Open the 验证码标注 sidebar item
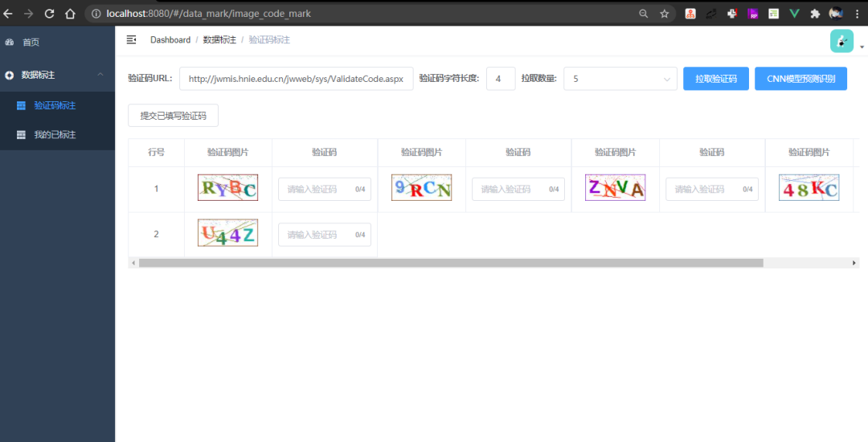The height and width of the screenshot is (442, 868). [x=58, y=105]
